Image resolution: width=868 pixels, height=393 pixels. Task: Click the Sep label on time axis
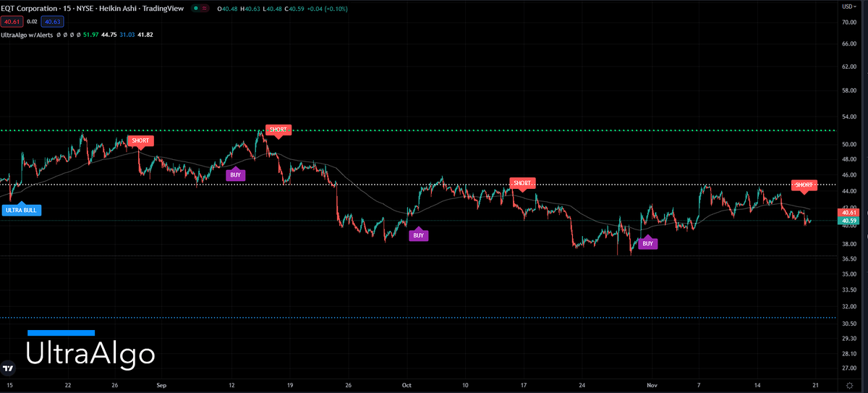point(161,387)
